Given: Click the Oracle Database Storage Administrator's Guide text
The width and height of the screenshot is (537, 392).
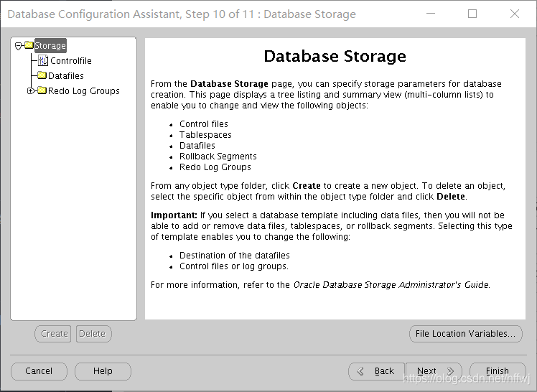Looking at the screenshot, I should click(391, 285).
